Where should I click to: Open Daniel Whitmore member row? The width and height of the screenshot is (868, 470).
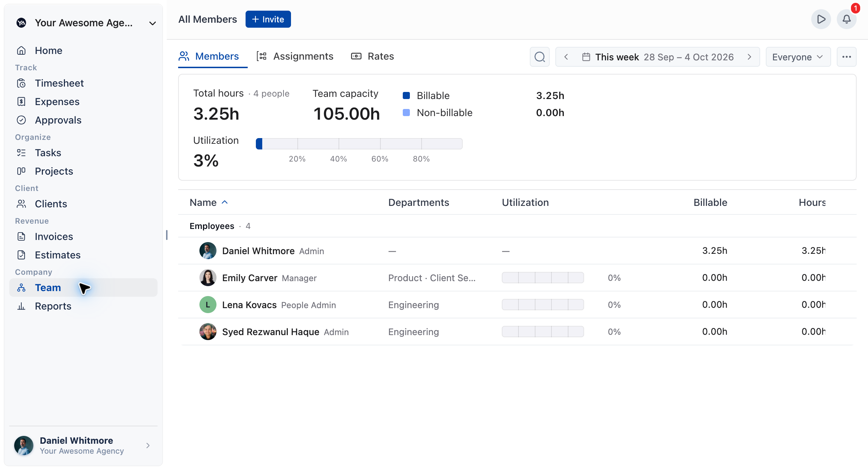(517, 251)
